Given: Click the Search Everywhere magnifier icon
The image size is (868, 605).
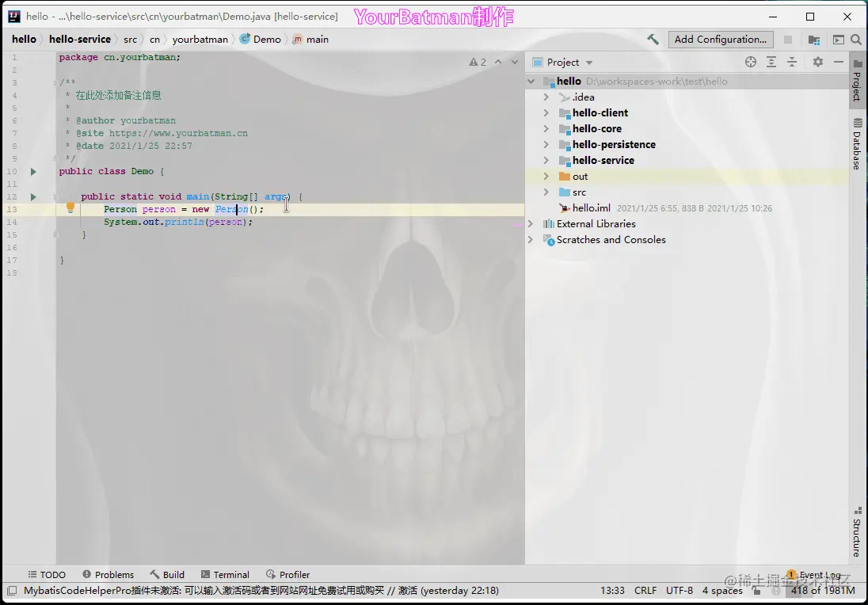Looking at the screenshot, I should pyautogui.click(x=856, y=40).
